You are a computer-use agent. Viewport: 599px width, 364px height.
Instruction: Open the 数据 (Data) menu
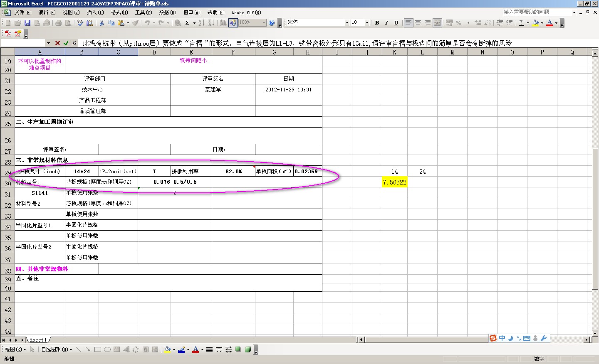(167, 12)
